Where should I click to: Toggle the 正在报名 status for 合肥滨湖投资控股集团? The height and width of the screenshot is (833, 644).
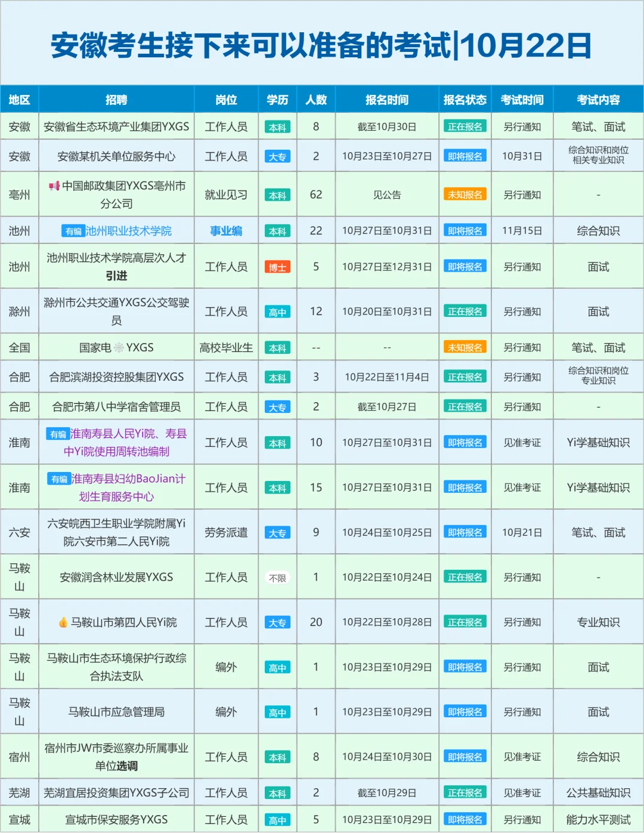[465, 377]
